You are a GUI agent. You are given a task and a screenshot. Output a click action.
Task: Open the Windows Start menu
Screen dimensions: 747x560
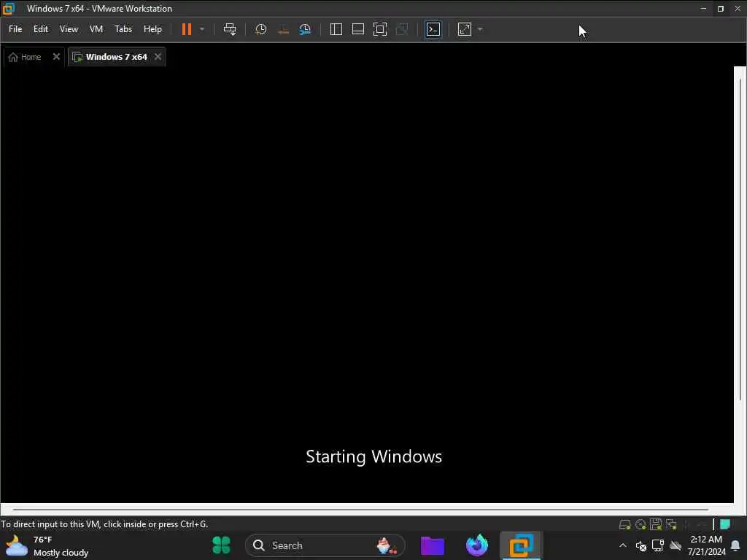(x=221, y=545)
